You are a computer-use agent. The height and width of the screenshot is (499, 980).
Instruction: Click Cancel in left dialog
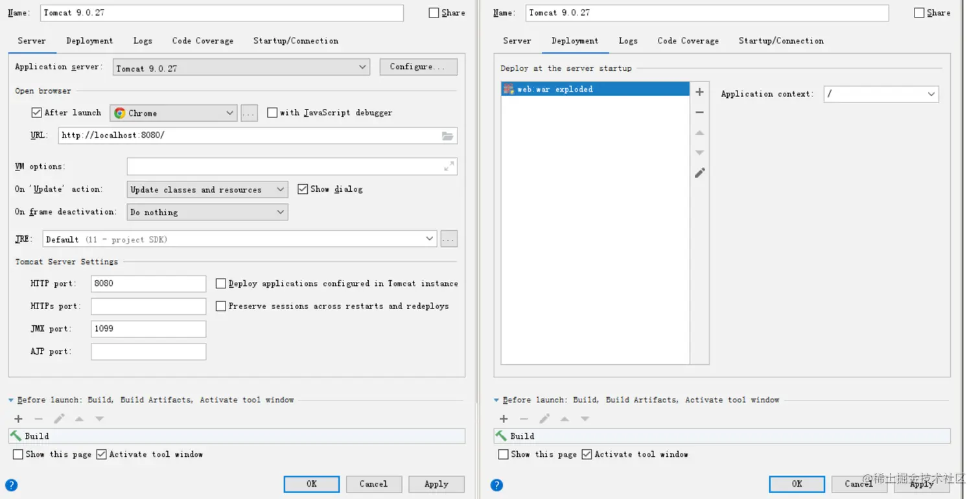373,484
